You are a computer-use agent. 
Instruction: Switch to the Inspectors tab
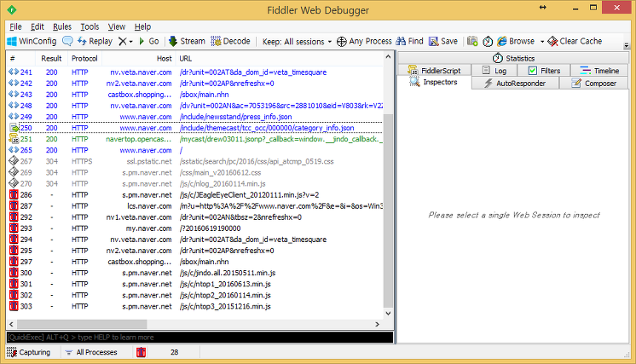pos(435,83)
